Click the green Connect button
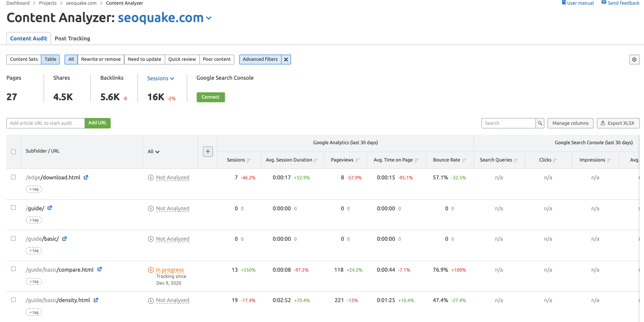This screenshot has height=322, width=644. 211,97
